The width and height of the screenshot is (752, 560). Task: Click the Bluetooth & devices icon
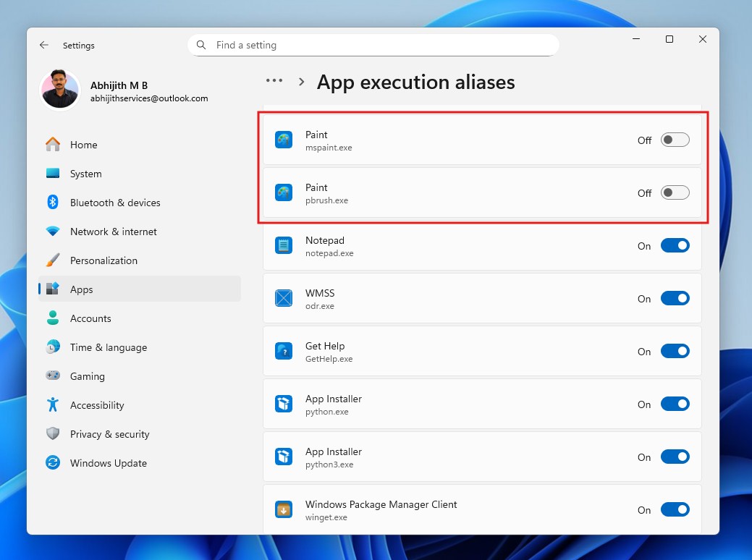52,203
